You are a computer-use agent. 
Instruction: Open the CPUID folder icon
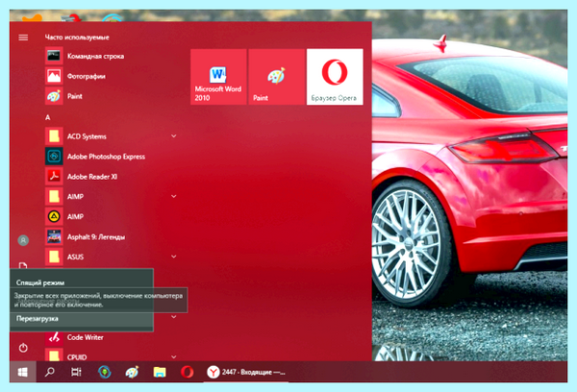[54, 355]
